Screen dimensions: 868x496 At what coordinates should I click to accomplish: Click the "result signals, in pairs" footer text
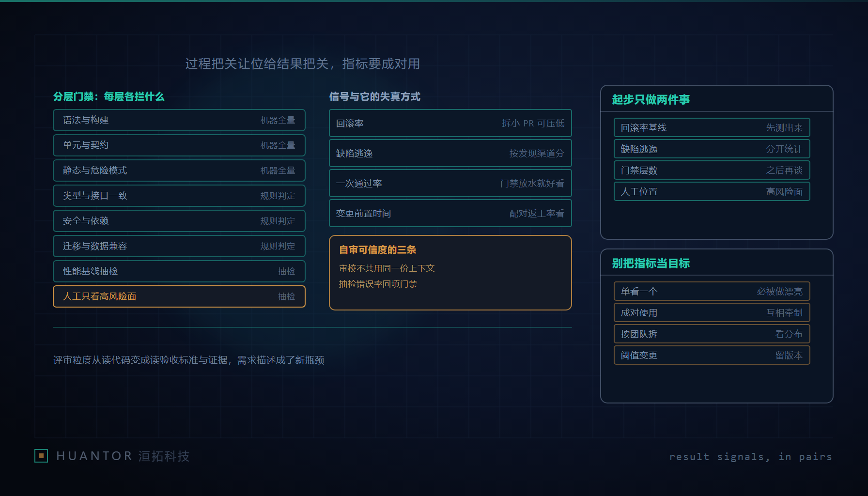tap(751, 457)
